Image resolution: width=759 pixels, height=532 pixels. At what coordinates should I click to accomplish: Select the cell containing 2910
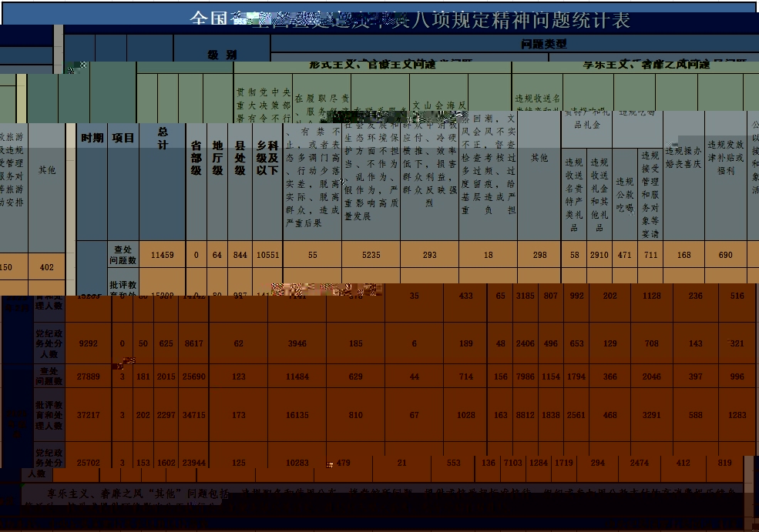point(599,255)
